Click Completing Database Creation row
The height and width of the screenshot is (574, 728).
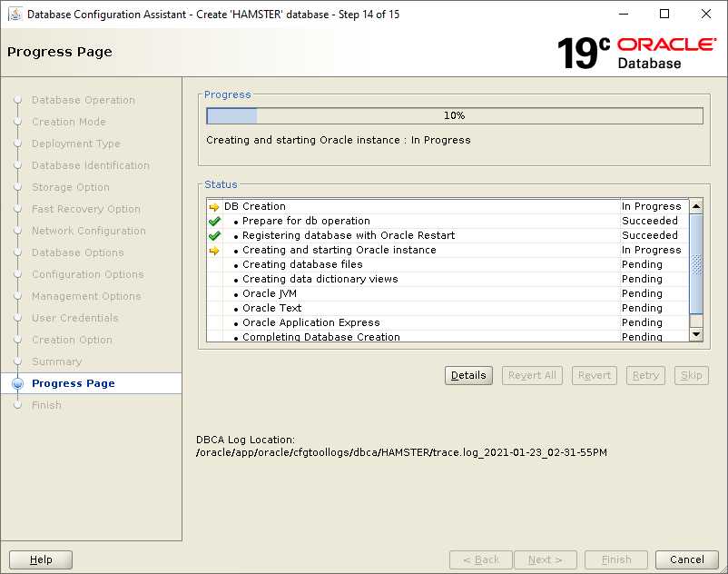coord(448,336)
